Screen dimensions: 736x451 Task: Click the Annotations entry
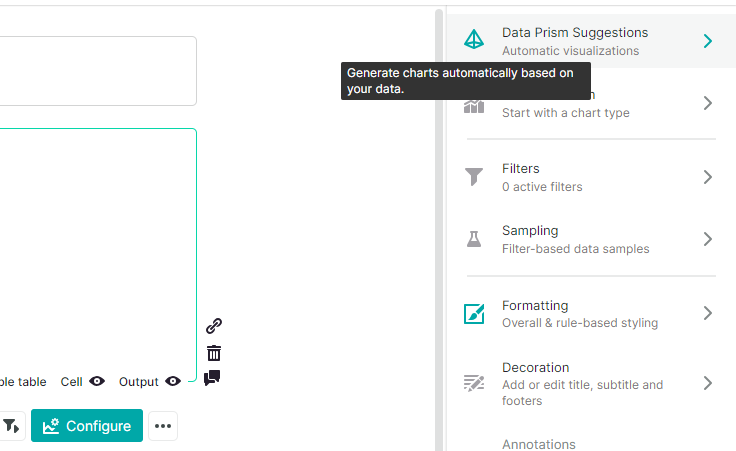click(x=538, y=444)
